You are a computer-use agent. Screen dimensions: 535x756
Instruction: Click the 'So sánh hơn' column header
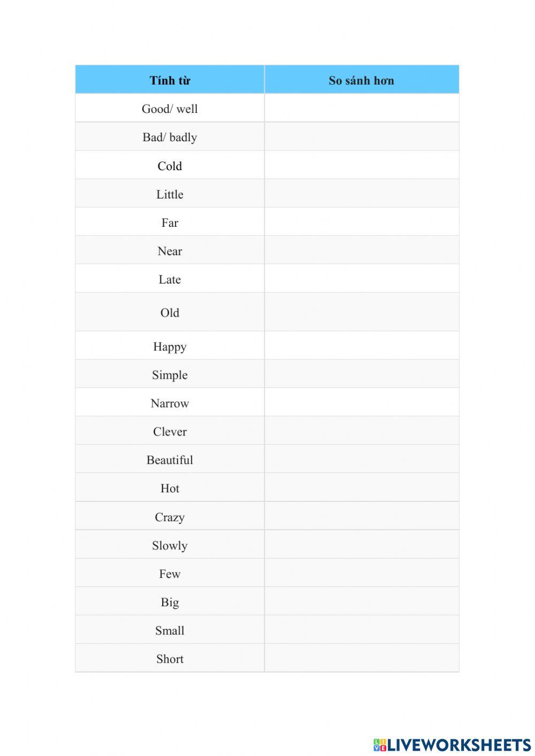[362, 80]
